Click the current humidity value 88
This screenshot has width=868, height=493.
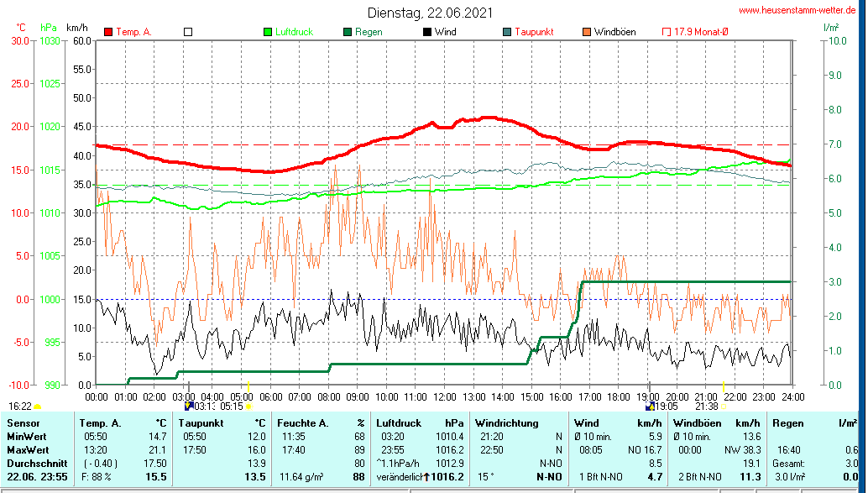(359, 477)
